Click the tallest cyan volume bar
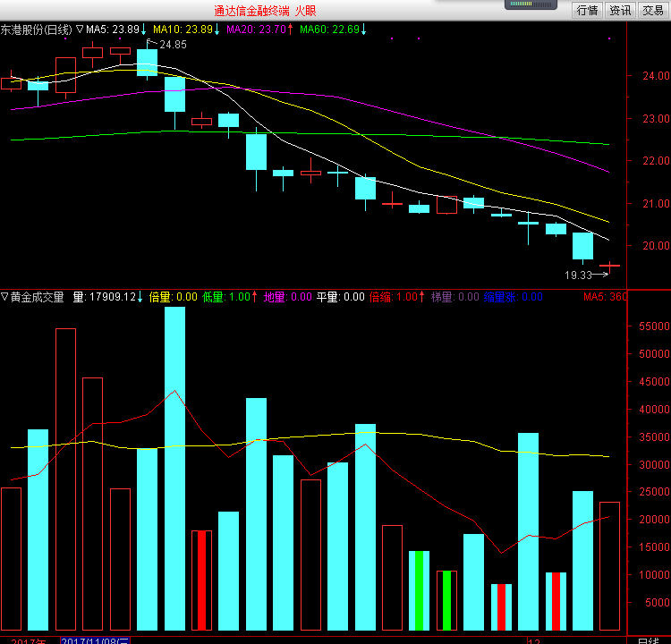Image resolution: width=671 pixels, height=644 pixels. click(x=175, y=469)
